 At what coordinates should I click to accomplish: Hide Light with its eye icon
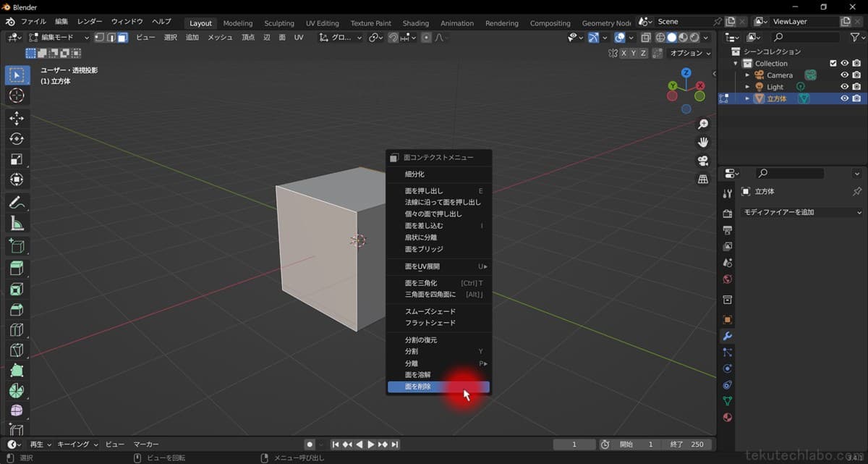pyautogui.click(x=844, y=87)
